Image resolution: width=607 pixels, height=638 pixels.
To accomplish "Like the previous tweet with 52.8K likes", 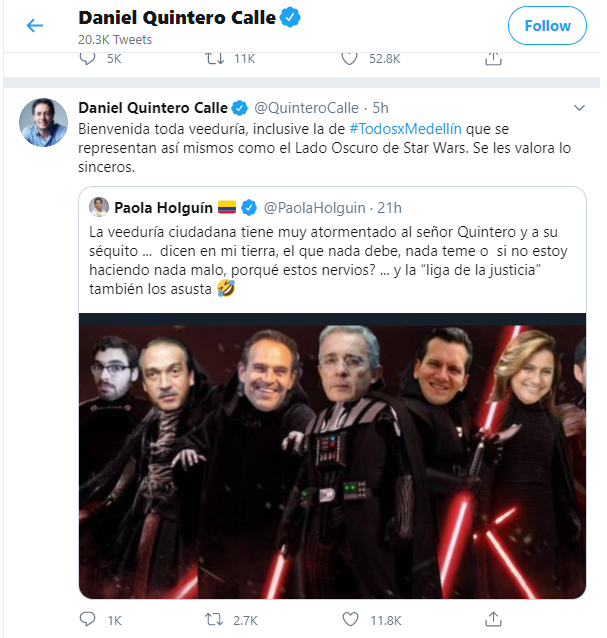I will pyautogui.click(x=349, y=59).
